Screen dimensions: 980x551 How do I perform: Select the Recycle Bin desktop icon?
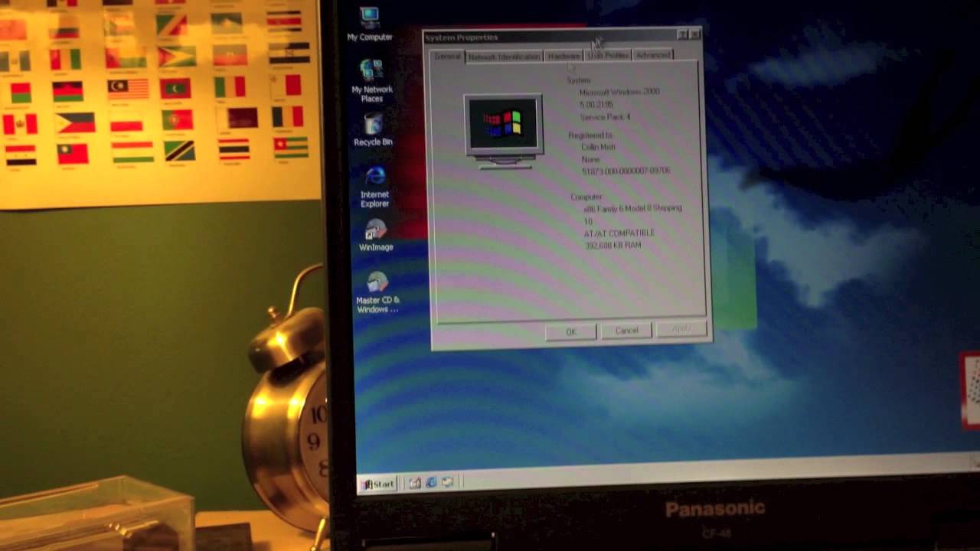coord(373,129)
